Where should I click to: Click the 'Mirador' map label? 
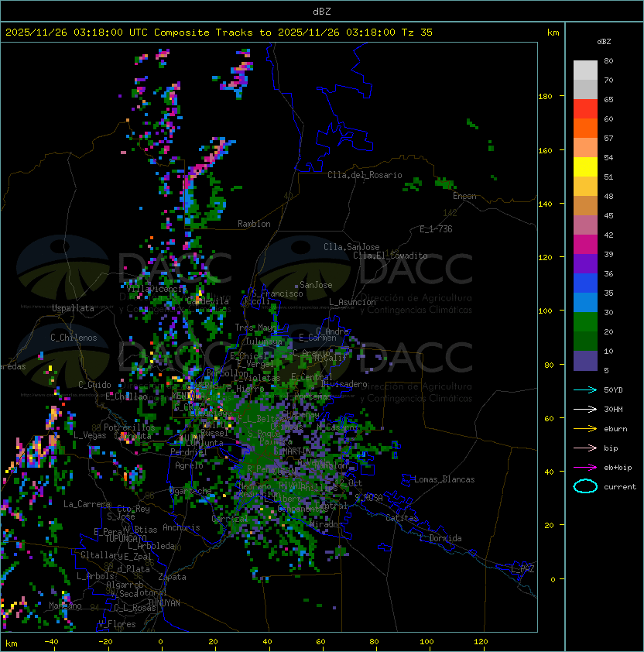pyautogui.click(x=326, y=525)
